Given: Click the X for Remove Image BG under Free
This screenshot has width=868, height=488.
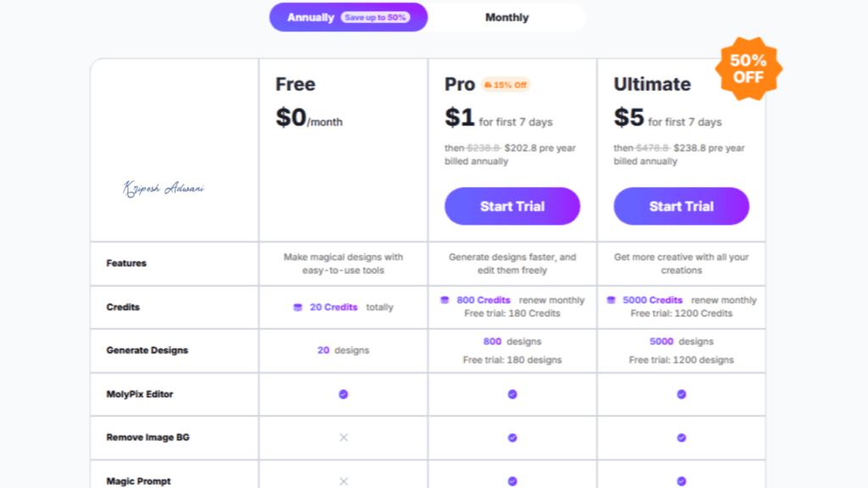Looking at the screenshot, I should click(x=342, y=437).
